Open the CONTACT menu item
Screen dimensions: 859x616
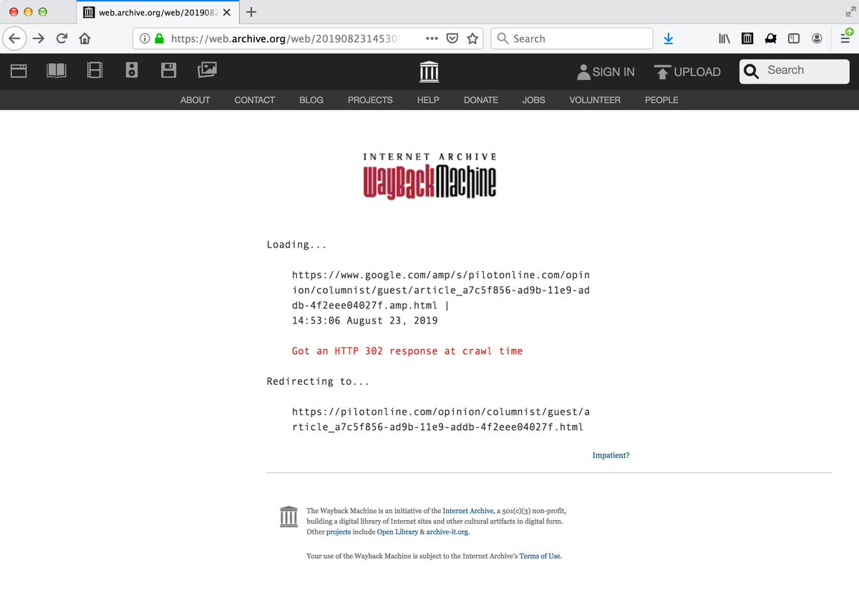pos(255,100)
